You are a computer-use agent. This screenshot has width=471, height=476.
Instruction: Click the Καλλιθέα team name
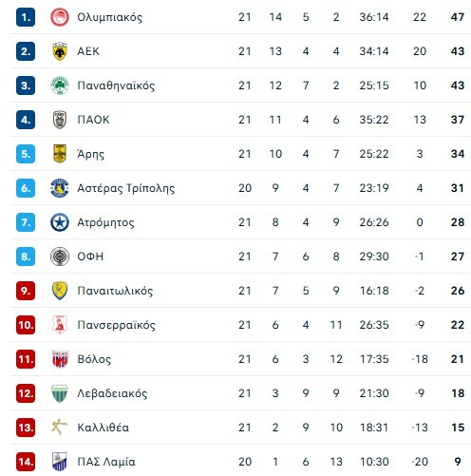pyautogui.click(x=104, y=428)
